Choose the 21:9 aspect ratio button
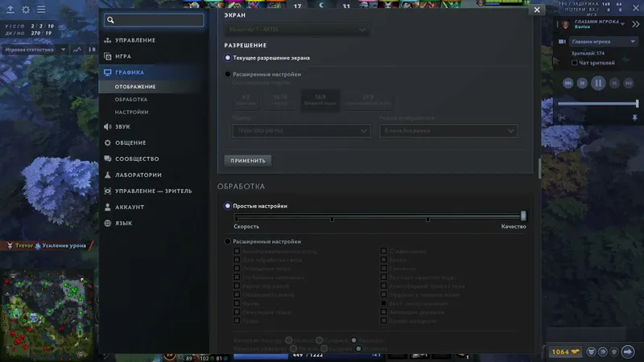The image size is (644, 362). 369,100
